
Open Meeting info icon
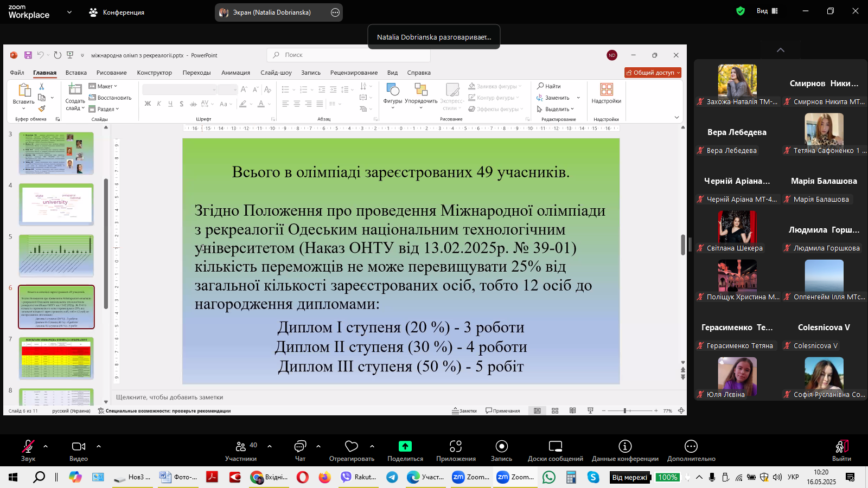click(x=625, y=446)
